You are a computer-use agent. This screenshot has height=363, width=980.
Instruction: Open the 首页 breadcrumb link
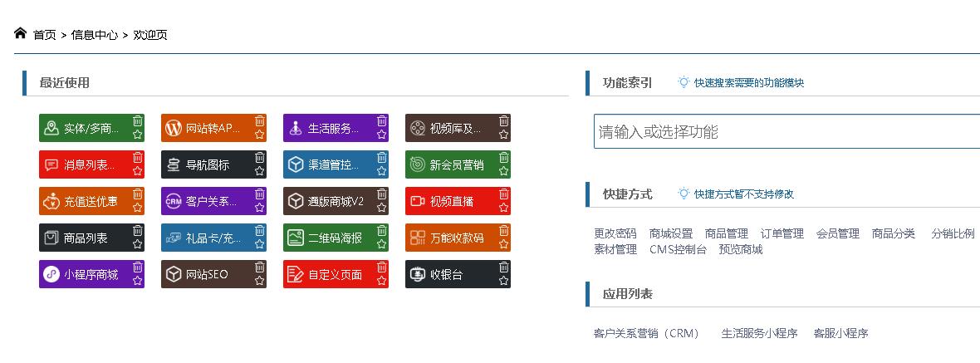[x=44, y=35]
